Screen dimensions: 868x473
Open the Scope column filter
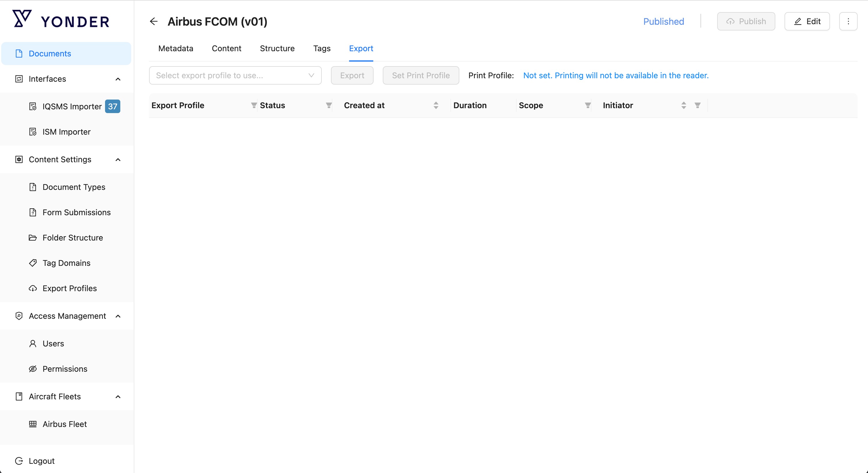point(588,106)
